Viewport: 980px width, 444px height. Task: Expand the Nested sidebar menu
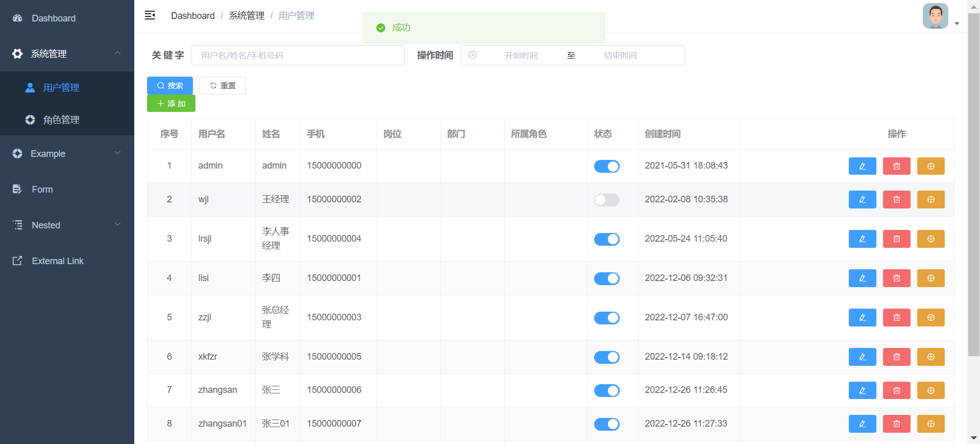pyautogui.click(x=67, y=225)
